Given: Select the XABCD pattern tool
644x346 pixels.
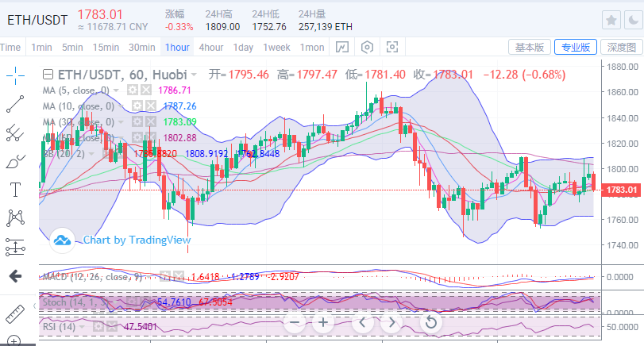Looking at the screenshot, I should point(15,218).
